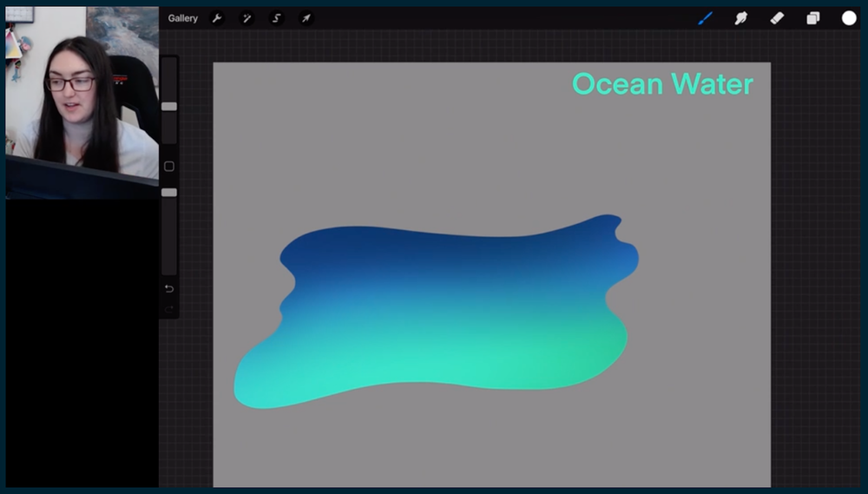Click the brush size slider handle
The width and height of the screenshot is (868, 494).
169,107
